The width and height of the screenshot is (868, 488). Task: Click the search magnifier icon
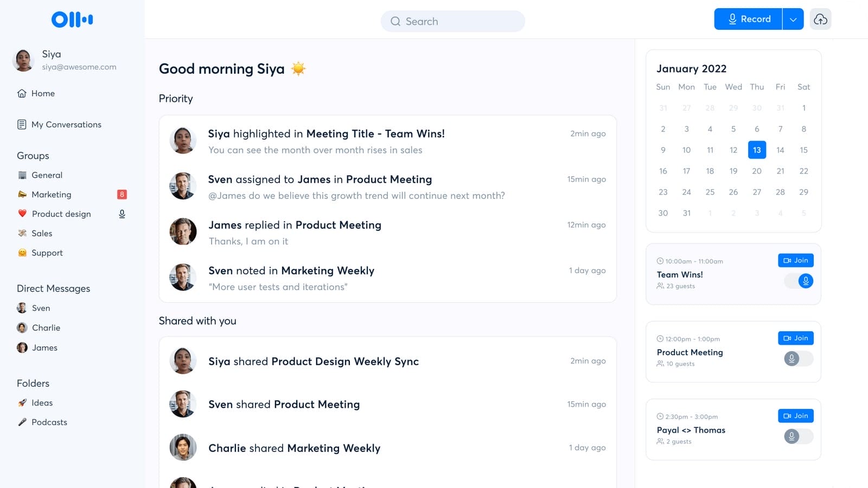pos(397,21)
